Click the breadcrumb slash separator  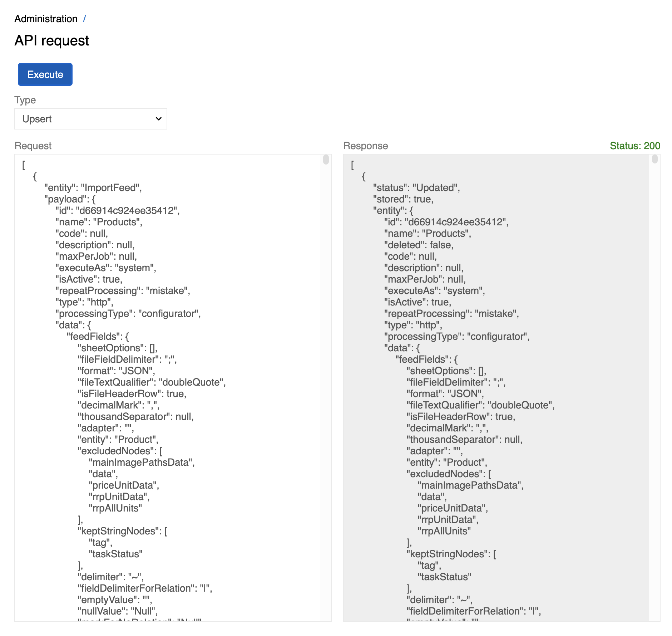coord(85,19)
